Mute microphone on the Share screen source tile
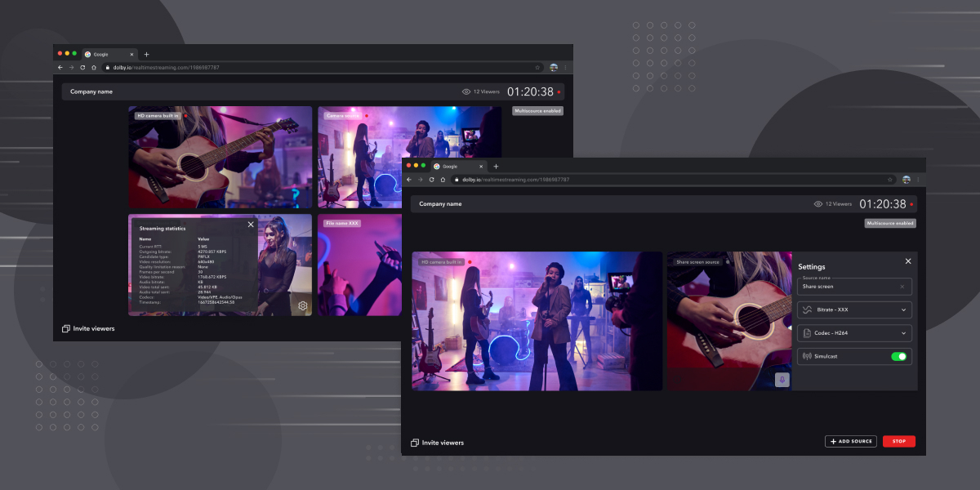This screenshot has height=490, width=980. [x=782, y=380]
